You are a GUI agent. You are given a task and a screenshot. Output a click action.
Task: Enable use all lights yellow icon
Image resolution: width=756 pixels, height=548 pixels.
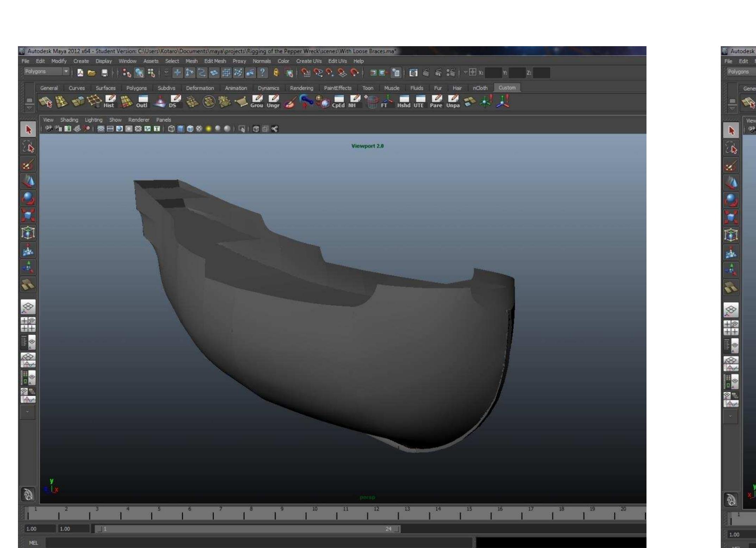tap(208, 129)
